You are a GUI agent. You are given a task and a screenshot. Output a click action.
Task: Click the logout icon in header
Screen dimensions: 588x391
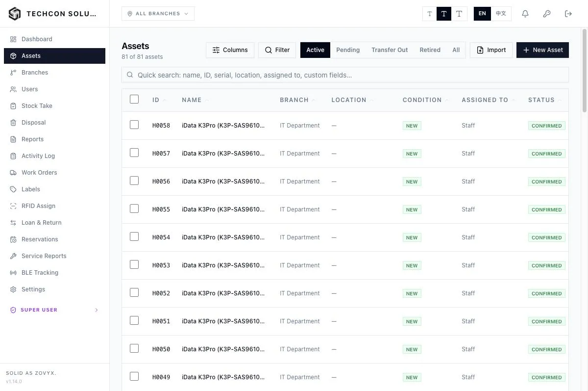568,14
